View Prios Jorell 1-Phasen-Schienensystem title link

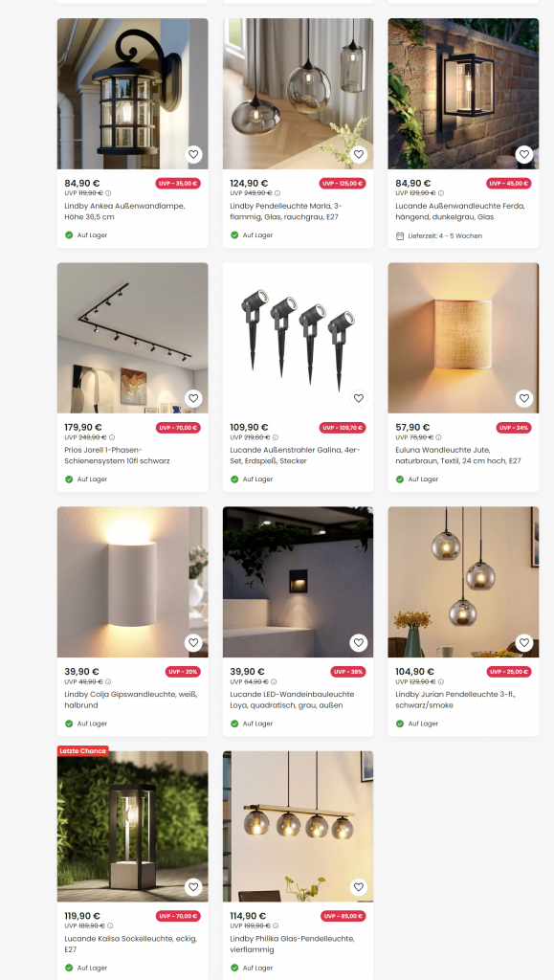click(x=117, y=456)
